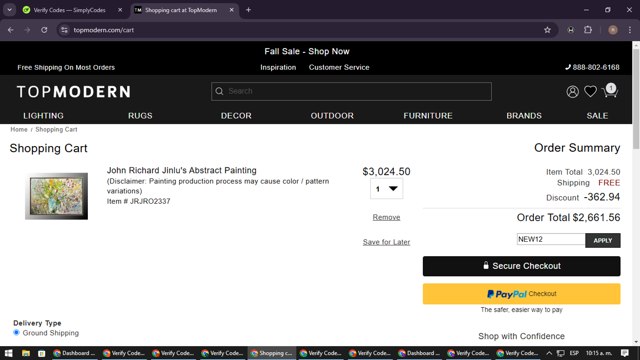Viewport: 640px width, 360px height.
Task: Open the RUGS menu
Action: [x=140, y=116]
